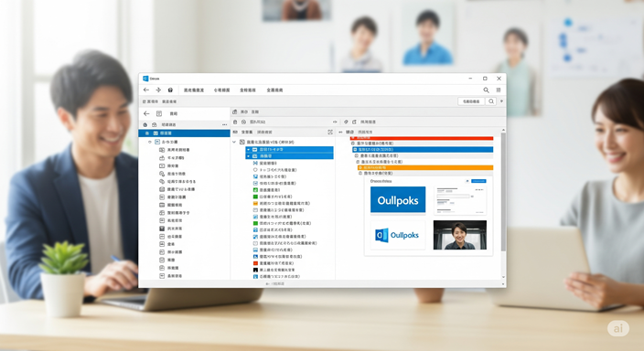Viewport: 644px width, 351px height.
Task: Click the three-dots more icon in left panel
Action: pyautogui.click(x=225, y=124)
